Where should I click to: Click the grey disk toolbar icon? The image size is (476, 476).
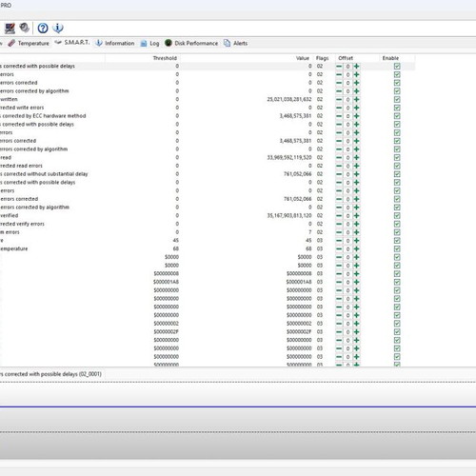24,28
